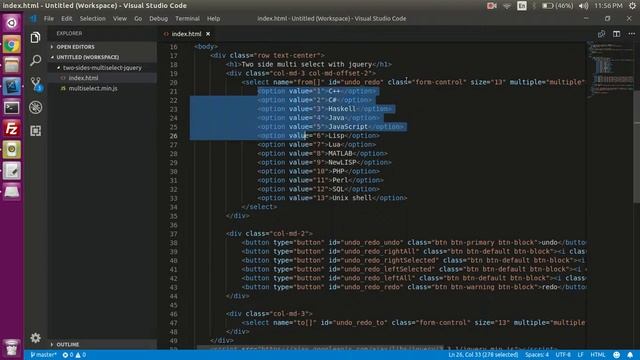Open the Terminal from the dock
Viewport: 640px width, 360px height.
tap(11, 108)
